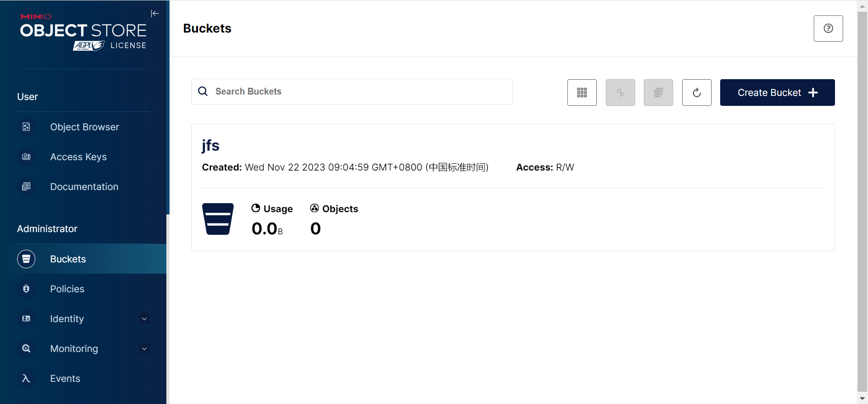
Task: Click the Administrator section heading
Action: point(47,229)
